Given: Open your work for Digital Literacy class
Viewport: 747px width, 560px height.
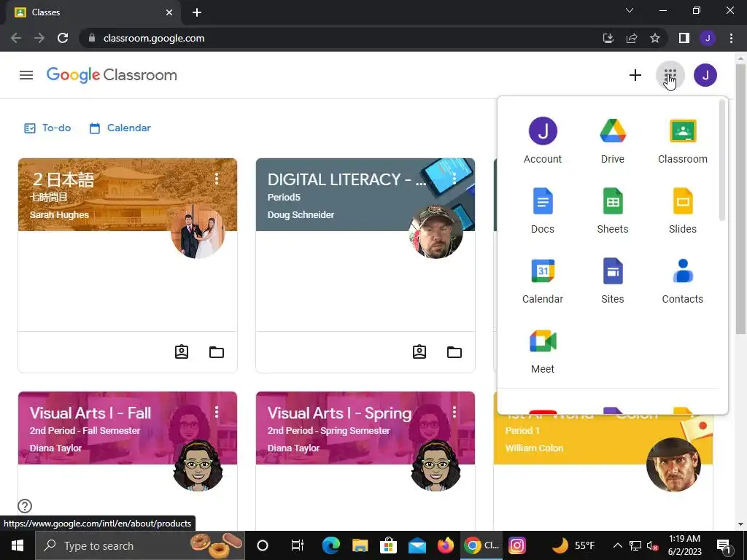Looking at the screenshot, I should [x=419, y=352].
